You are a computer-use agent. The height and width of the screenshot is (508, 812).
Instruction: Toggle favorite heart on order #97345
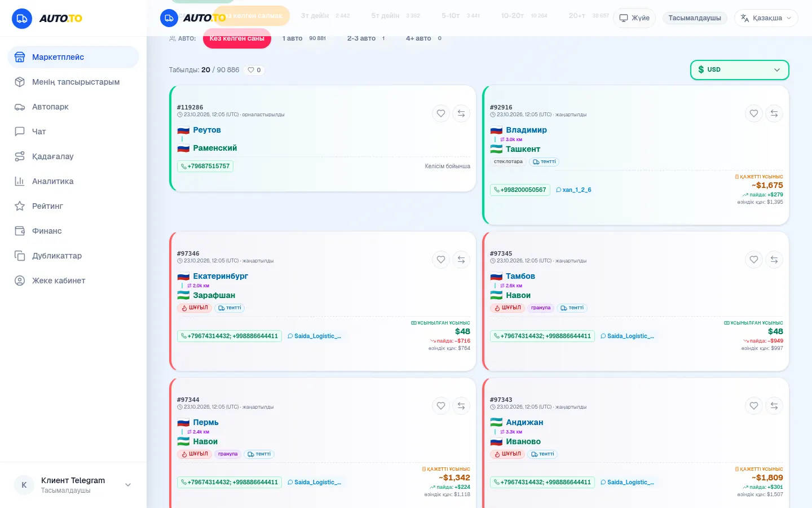pyautogui.click(x=754, y=260)
